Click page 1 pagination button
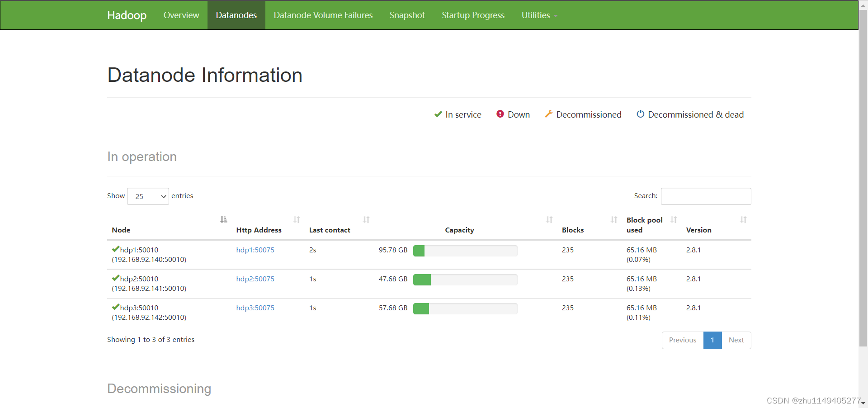868x408 pixels. point(712,340)
